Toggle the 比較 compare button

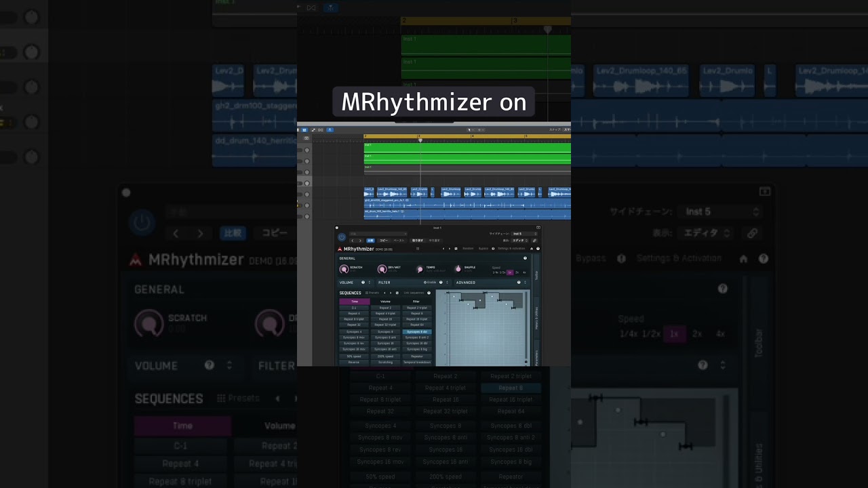(x=370, y=241)
